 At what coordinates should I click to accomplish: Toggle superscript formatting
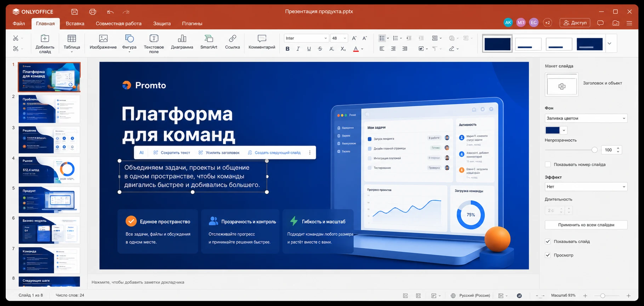click(x=331, y=49)
